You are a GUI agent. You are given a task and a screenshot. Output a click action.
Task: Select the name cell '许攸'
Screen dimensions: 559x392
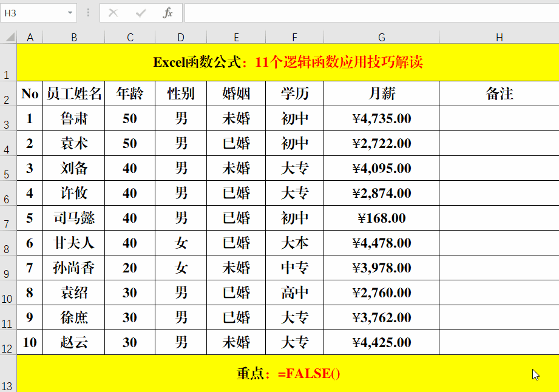click(x=74, y=193)
